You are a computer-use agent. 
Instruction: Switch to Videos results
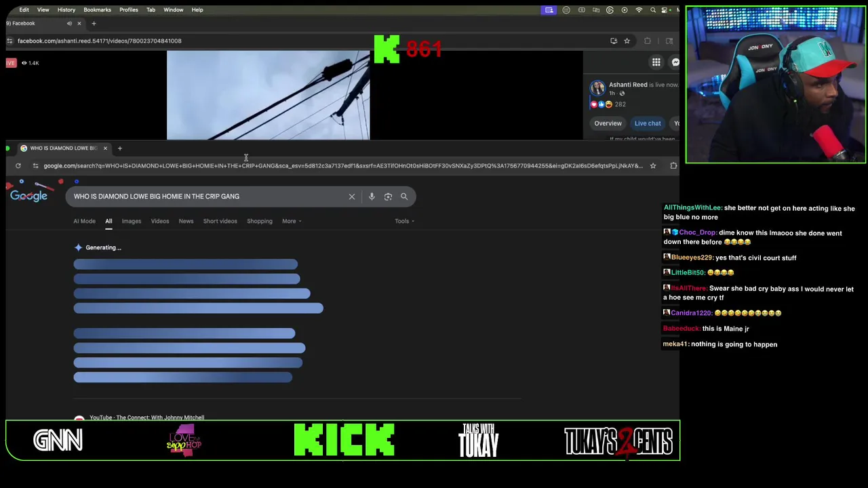160,221
